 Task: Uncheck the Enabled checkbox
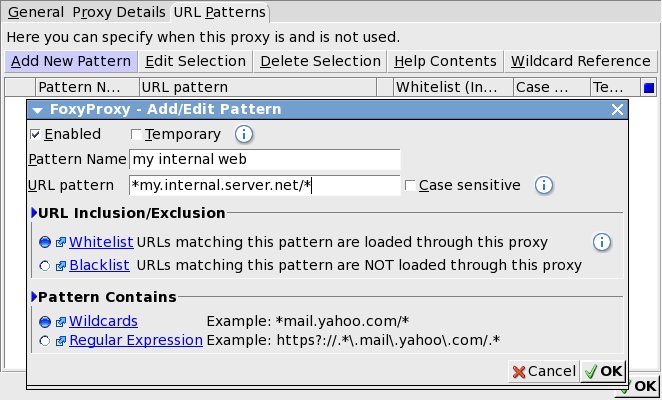35,135
